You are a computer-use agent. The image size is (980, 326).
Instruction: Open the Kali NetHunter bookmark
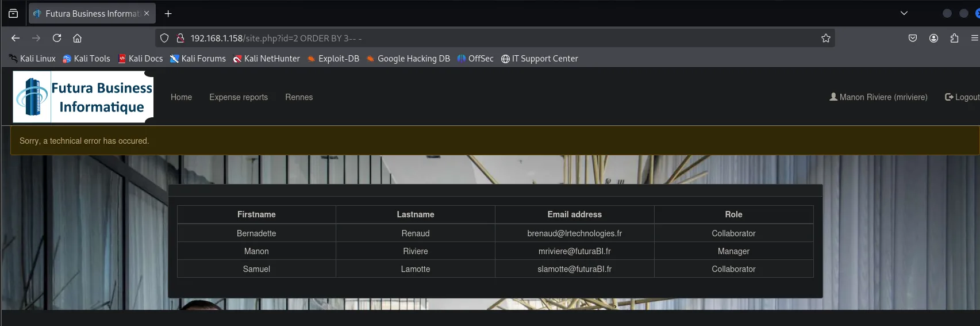(x=266, y=59)
